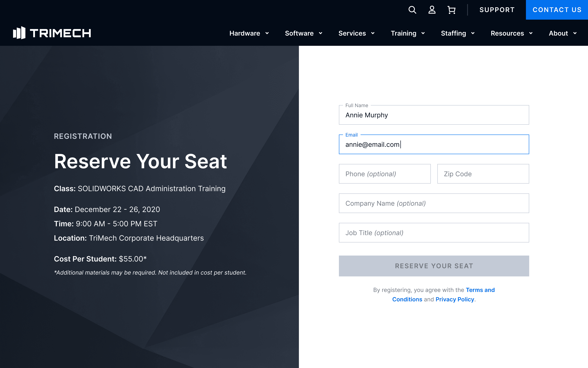The height and width of the screenshot is (368, 588).
Task: Click the date "December 22 - 26, 2020"
Action: point(117,209)
